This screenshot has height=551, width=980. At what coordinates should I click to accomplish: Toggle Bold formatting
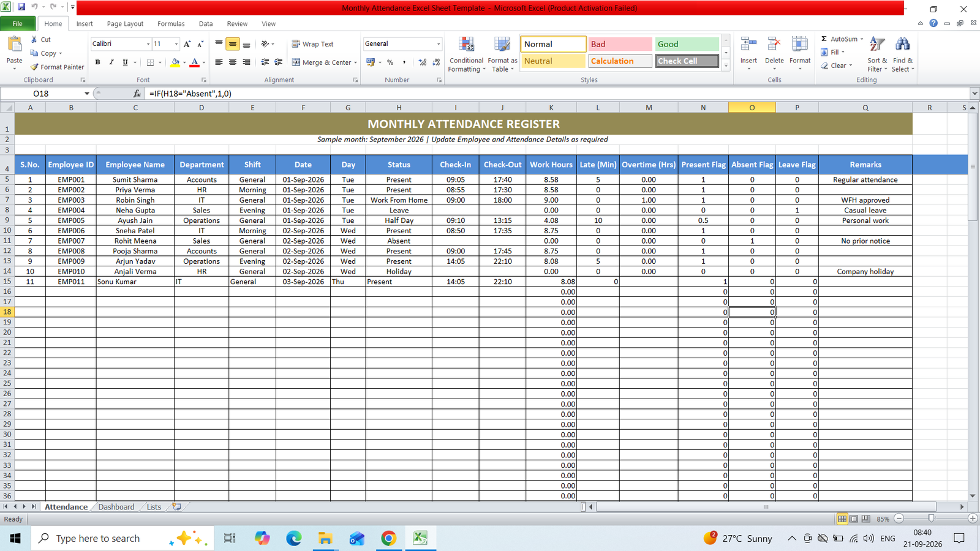tap(97, 62)
